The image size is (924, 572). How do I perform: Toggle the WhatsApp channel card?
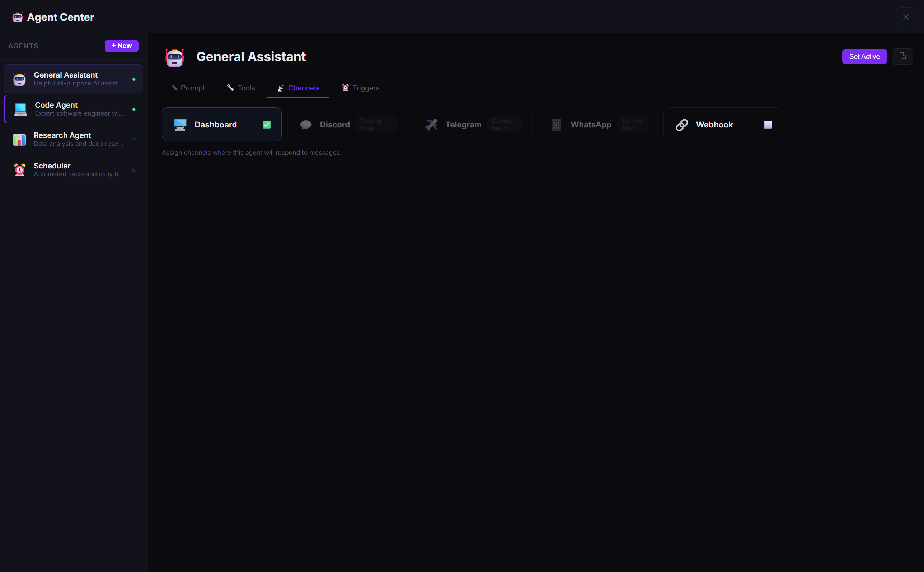click(x=597, y=124)
